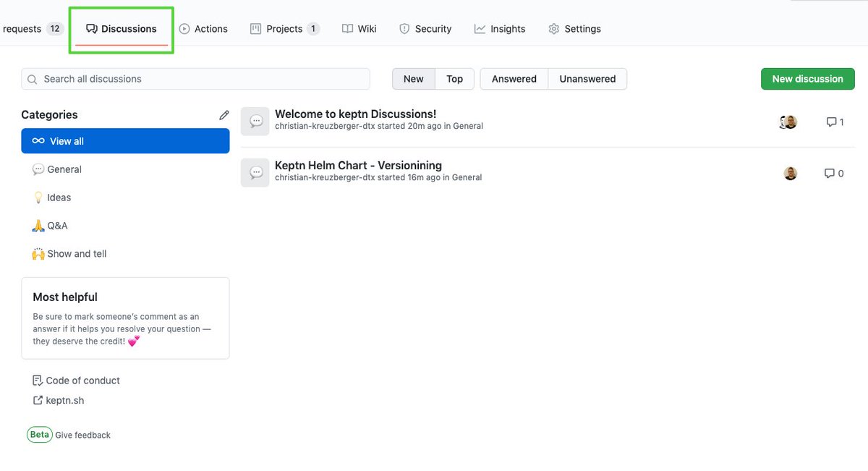Click the New discussion button
Image resolution: width=868 pixels, height=471 pixels.
coord(807,79)
